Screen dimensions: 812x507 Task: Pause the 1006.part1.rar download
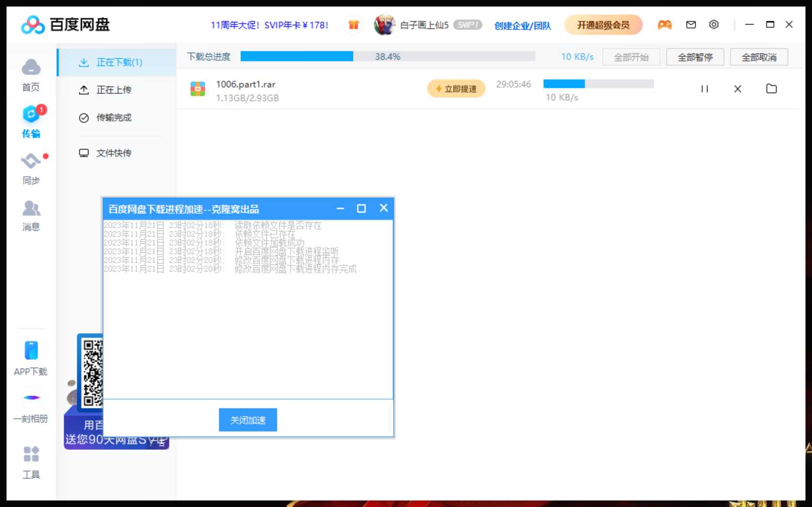coord(705,89)
